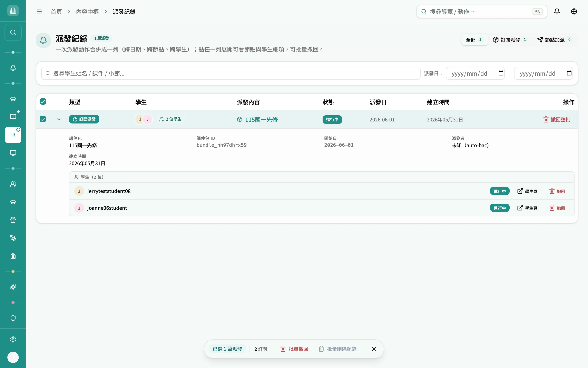Open calendar picker for start date
588x368 pixels.
pos(501,73)
